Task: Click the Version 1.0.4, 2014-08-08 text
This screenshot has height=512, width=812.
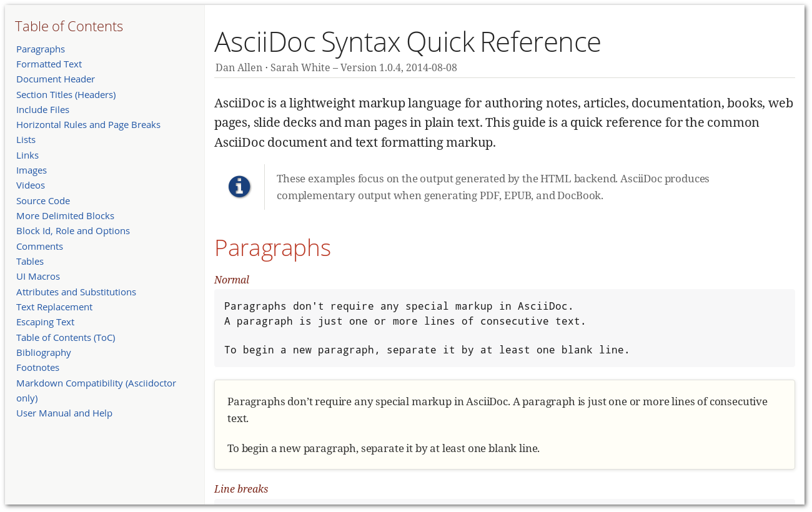Action: 399,67
